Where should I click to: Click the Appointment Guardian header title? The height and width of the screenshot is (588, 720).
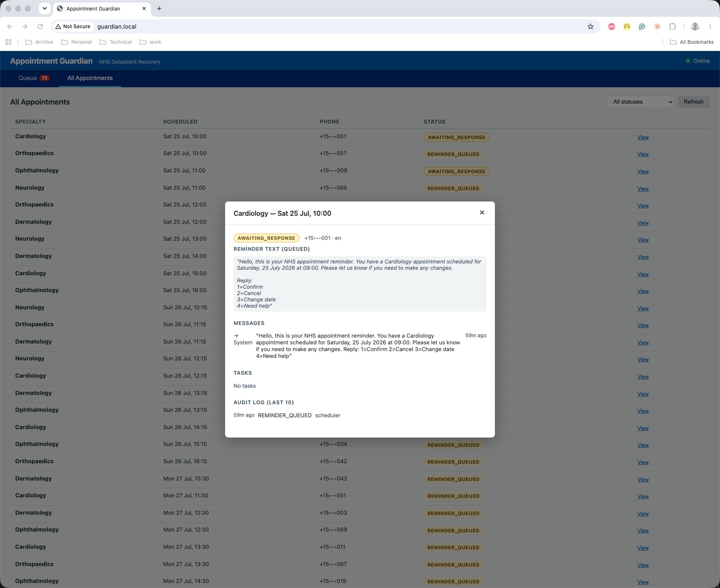pos(51,61)
